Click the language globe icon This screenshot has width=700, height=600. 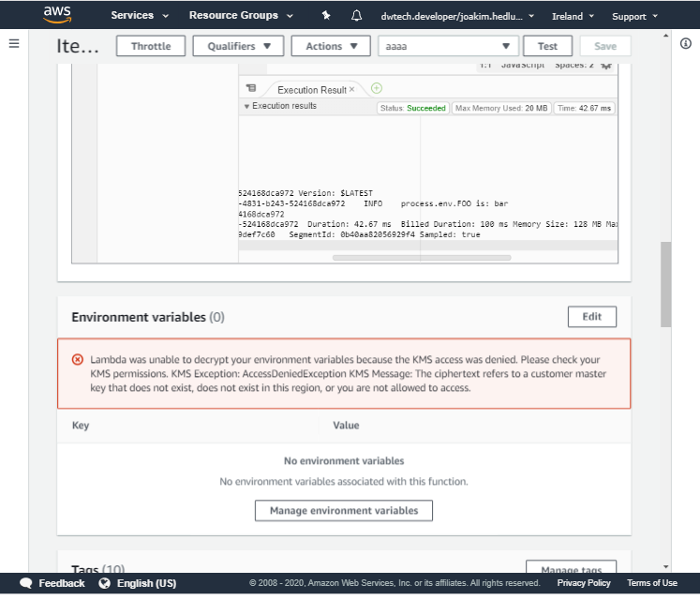[104, 583]
